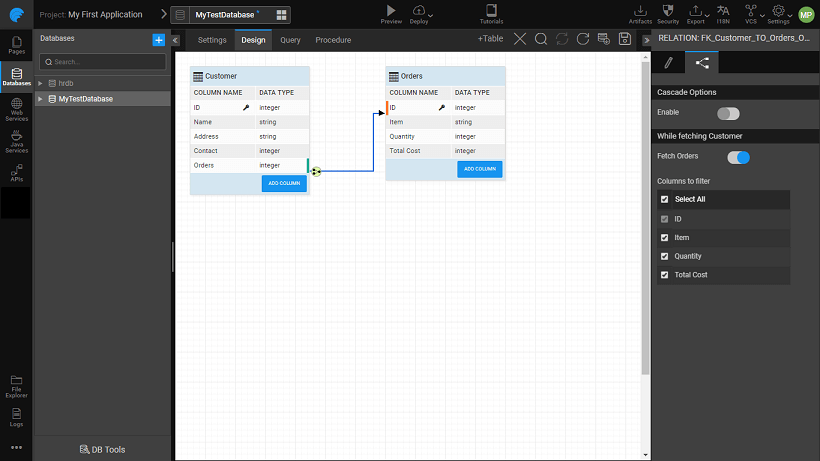Open the Export dropdown menu
820x461 pixels.
[696, 13]
